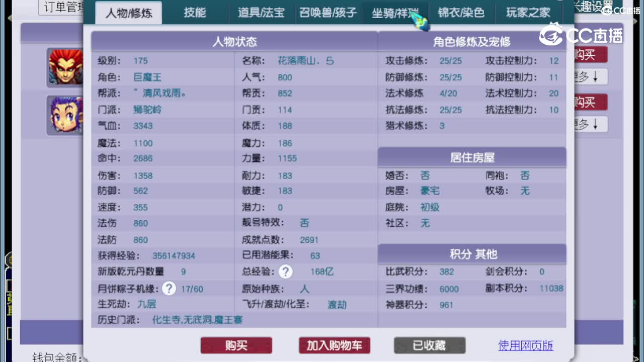Open the 总经验 help question mark icon
The width and height of the screenshot is (644, 362).
[x=286, y=272]
